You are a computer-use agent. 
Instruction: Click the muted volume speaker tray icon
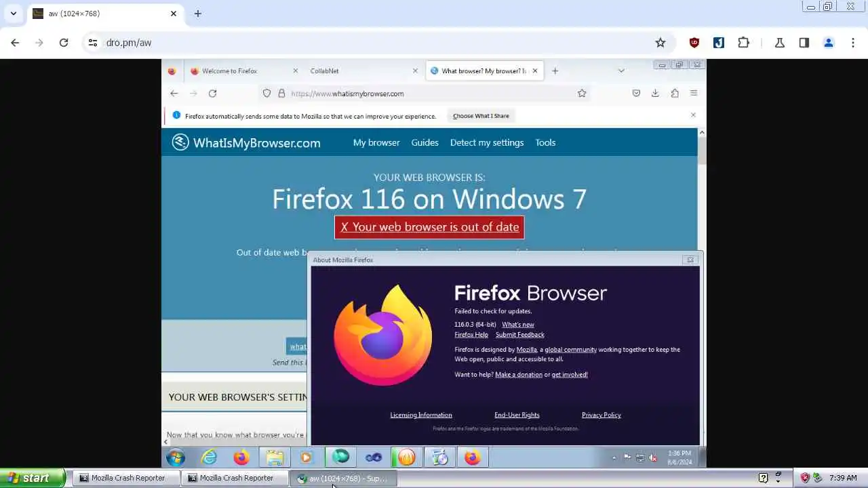click(653, 457)
